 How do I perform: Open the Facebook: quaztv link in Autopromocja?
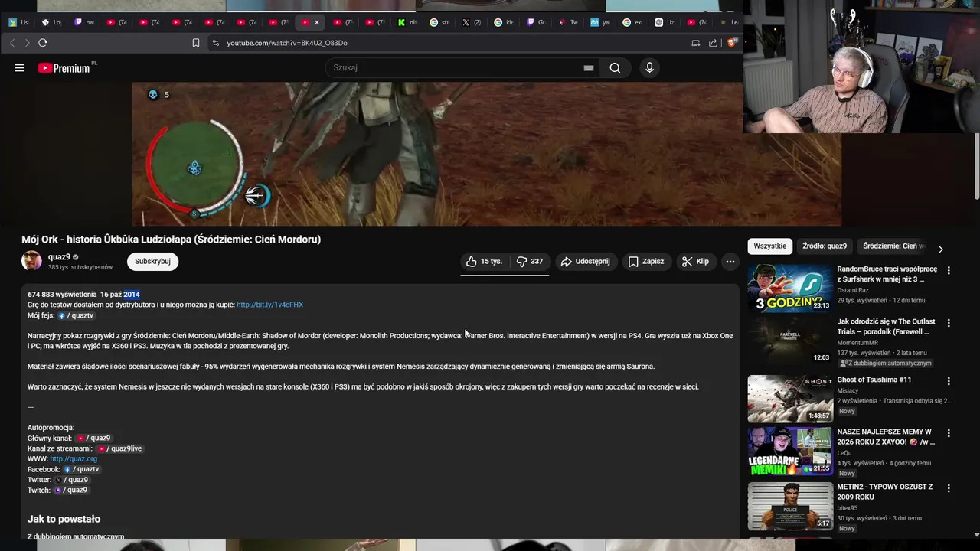[x=81, y=469]
